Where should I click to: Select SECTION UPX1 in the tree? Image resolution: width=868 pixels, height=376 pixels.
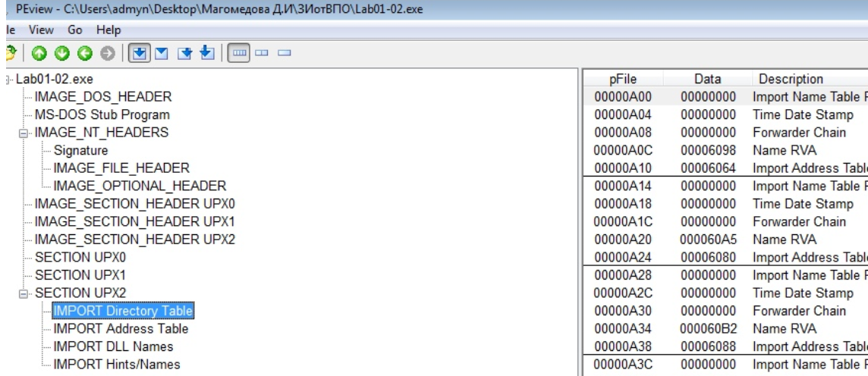80,275
